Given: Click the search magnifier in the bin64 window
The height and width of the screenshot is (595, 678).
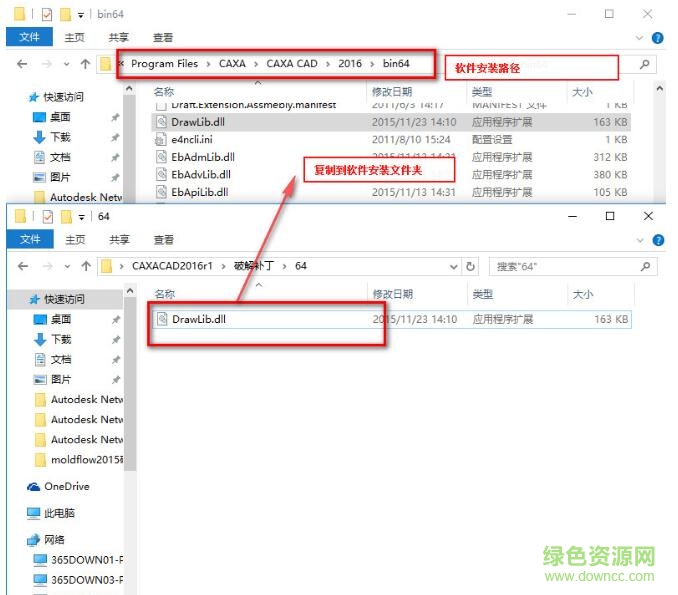Looking at the screenshot, I should click(644, 64).
